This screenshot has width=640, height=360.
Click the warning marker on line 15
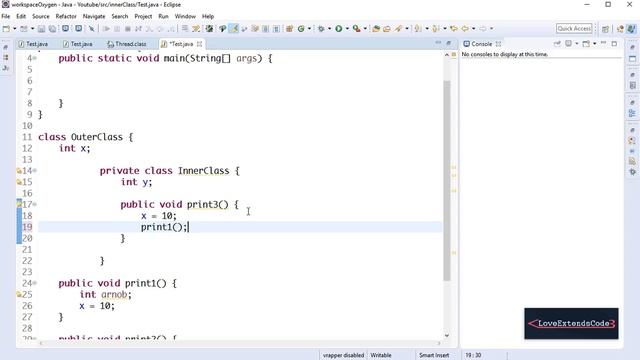[19, 182]
